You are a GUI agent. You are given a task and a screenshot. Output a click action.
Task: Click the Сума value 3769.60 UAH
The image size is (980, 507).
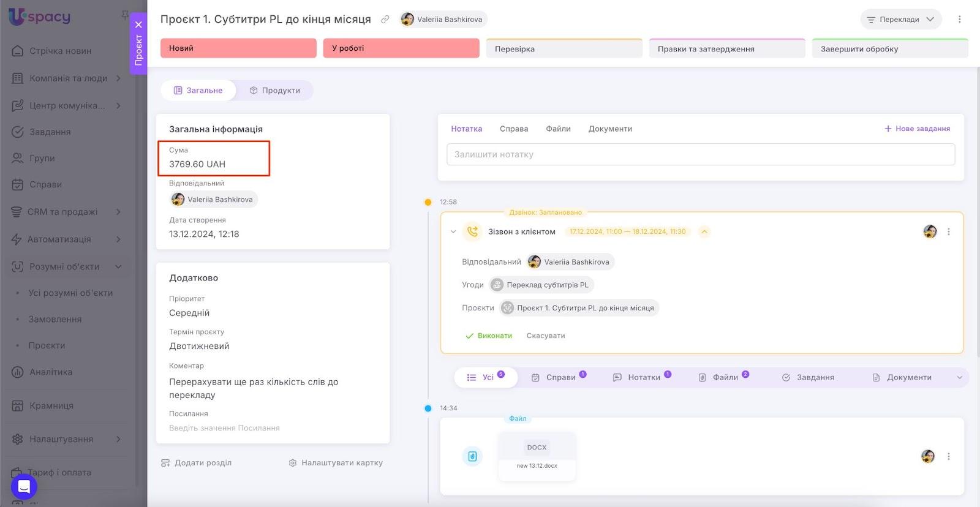197,164
